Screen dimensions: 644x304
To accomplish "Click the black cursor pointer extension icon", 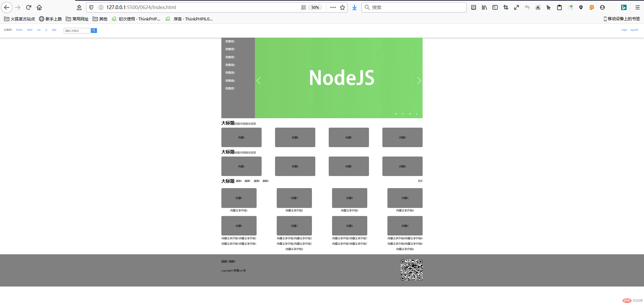I will (549, 7).
